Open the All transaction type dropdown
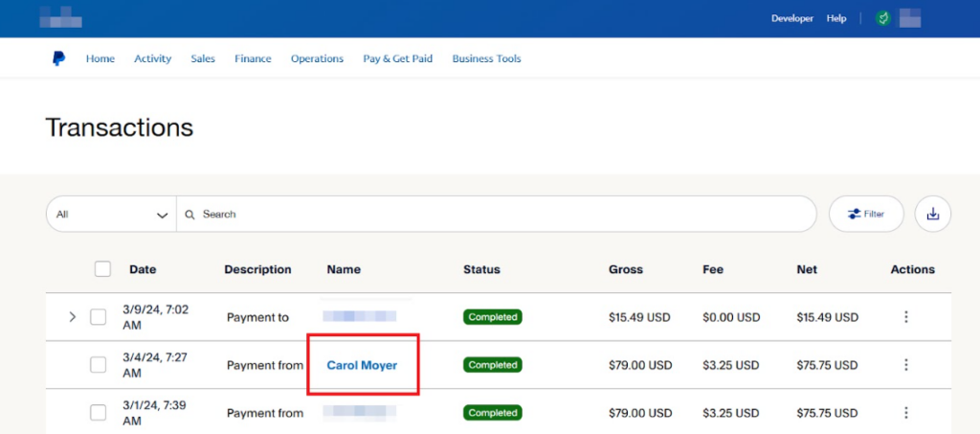The height and width of the screenshot is (434, 980). click(111, 215)
